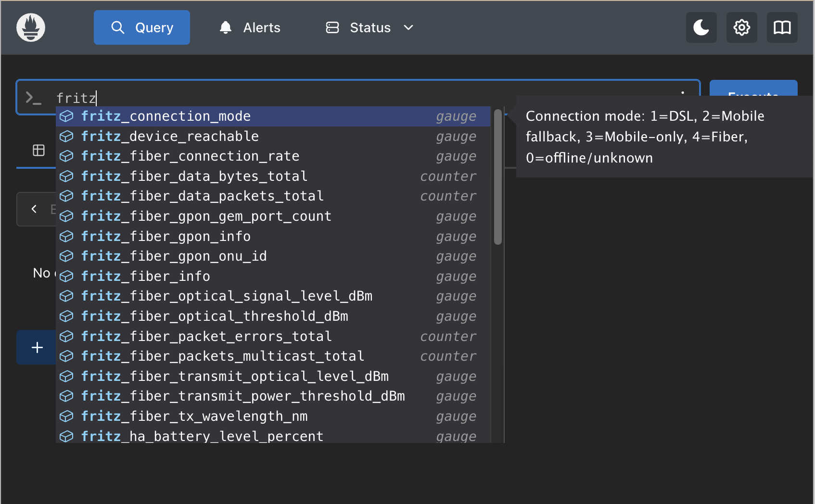
Task: Select fritz_fiber_data_bytes_total suggestion
Action: [x=273, y=176]
